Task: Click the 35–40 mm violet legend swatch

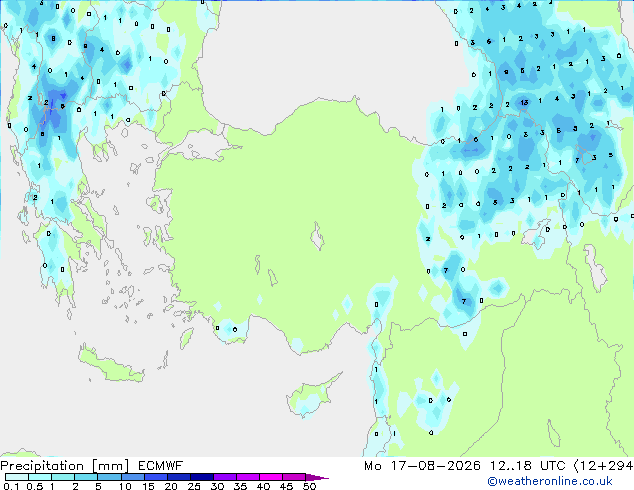Action: coord(247,477)
